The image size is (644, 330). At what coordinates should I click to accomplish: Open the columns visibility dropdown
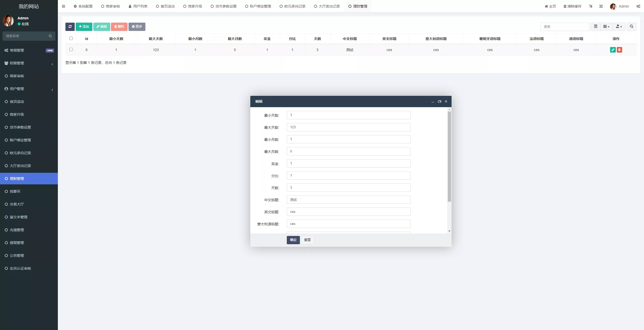606,27
